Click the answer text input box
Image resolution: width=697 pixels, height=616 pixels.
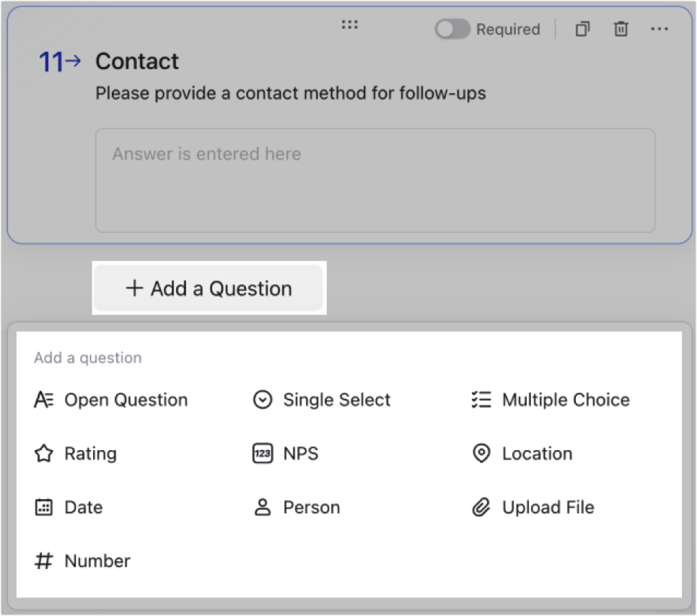point(375,180)
